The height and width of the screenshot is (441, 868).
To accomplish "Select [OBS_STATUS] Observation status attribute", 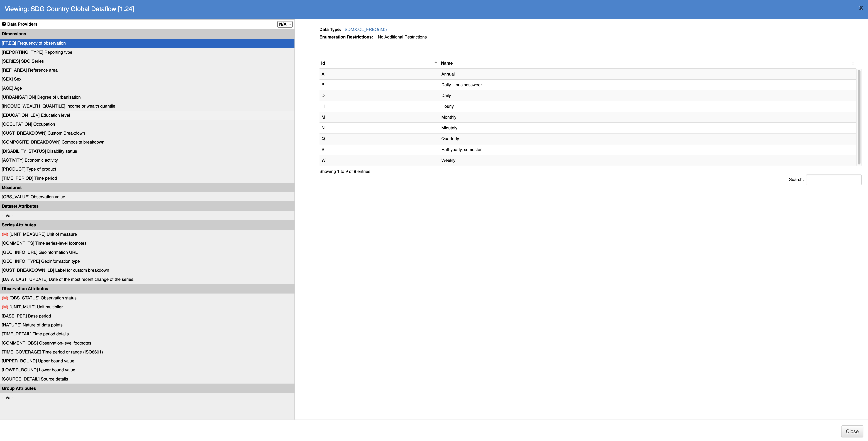I will 147,298.
